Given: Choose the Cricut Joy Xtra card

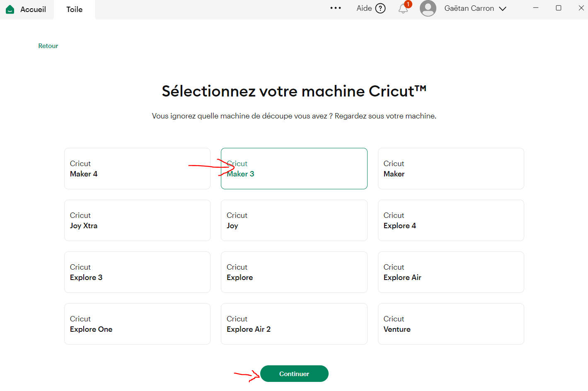Looking at the screenshot, I should [137, 220].
